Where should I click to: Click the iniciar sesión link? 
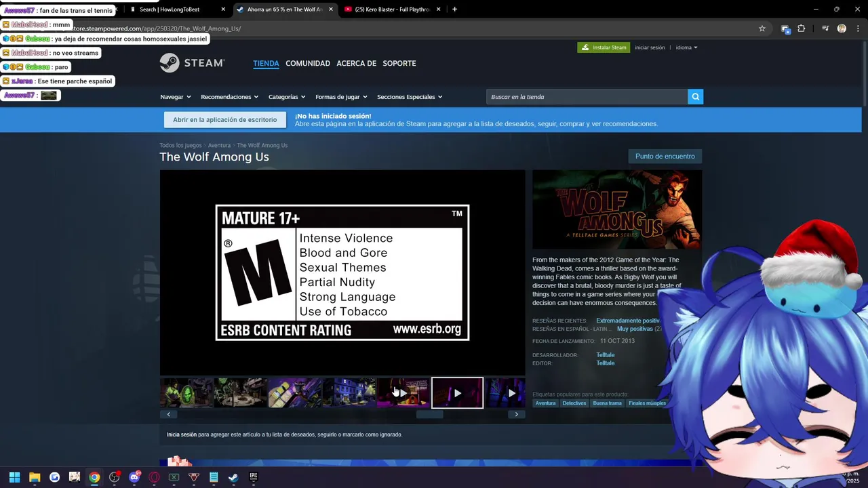pyautogui.click(x=650, y=47)
